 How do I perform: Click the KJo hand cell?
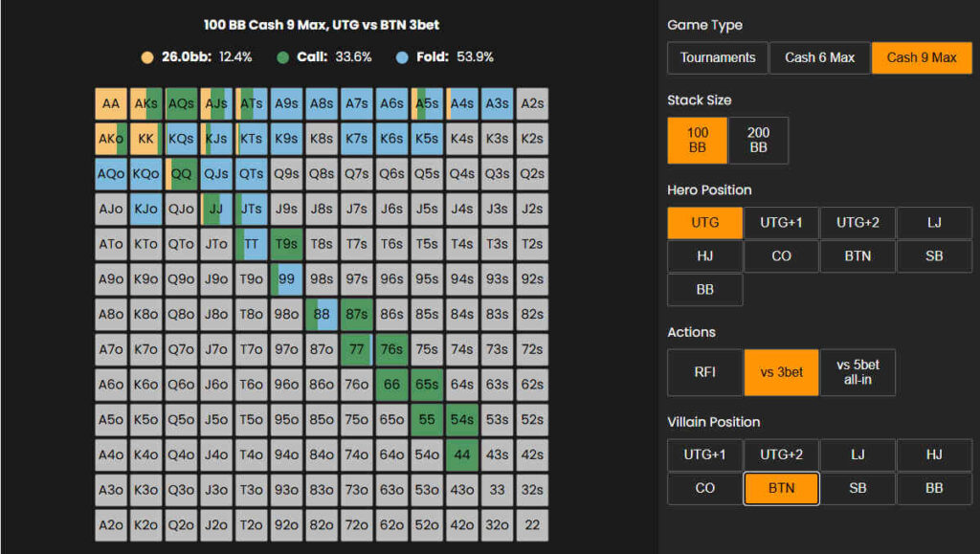coord(146,209)
